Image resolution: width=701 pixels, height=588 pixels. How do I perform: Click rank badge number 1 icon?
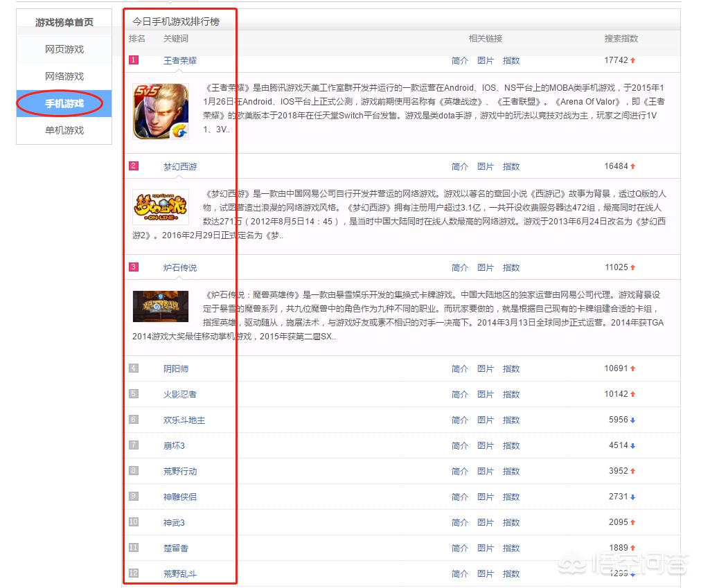tap(134, 60)
